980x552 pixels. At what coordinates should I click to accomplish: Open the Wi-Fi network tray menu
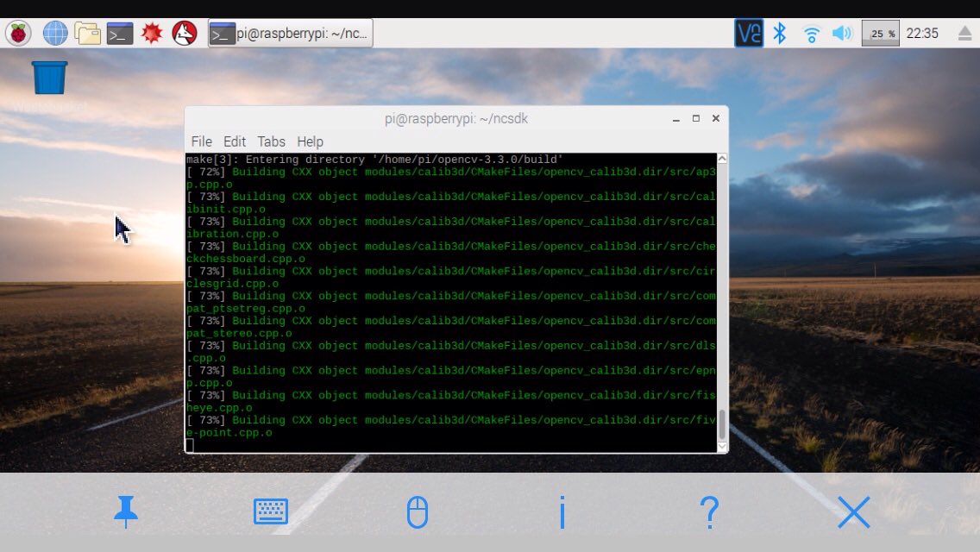[811, 34]
